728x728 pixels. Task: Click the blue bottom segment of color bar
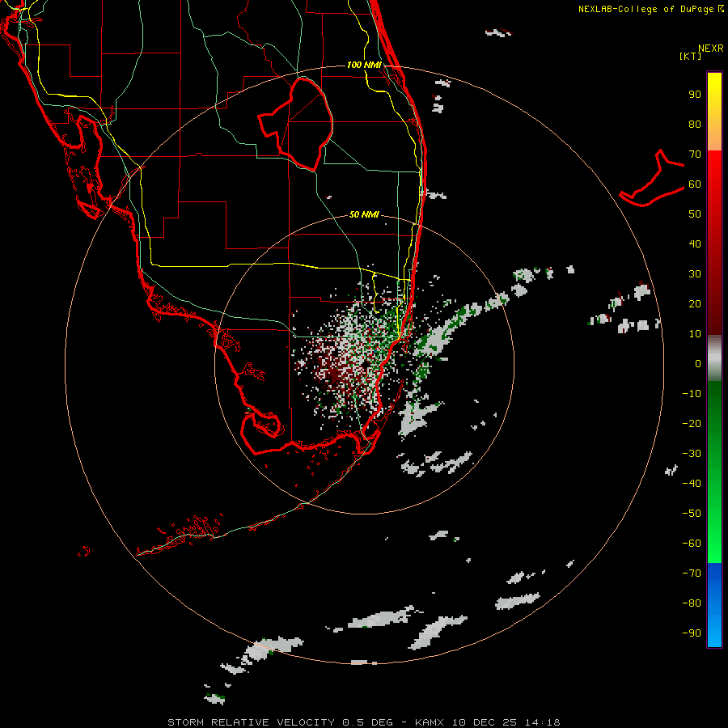pos(714,605)
